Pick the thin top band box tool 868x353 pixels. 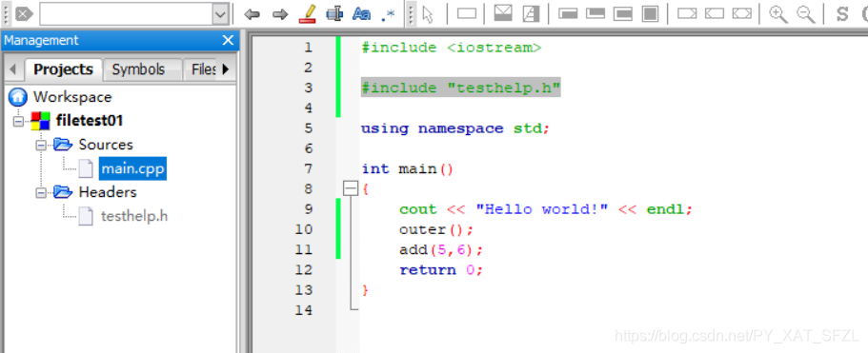tap(568, 14)
